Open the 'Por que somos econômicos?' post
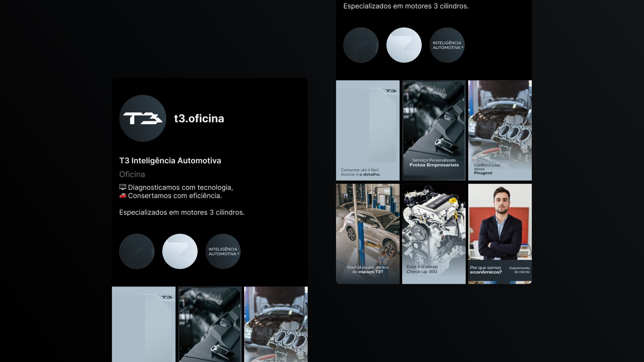 coord(500,234)
